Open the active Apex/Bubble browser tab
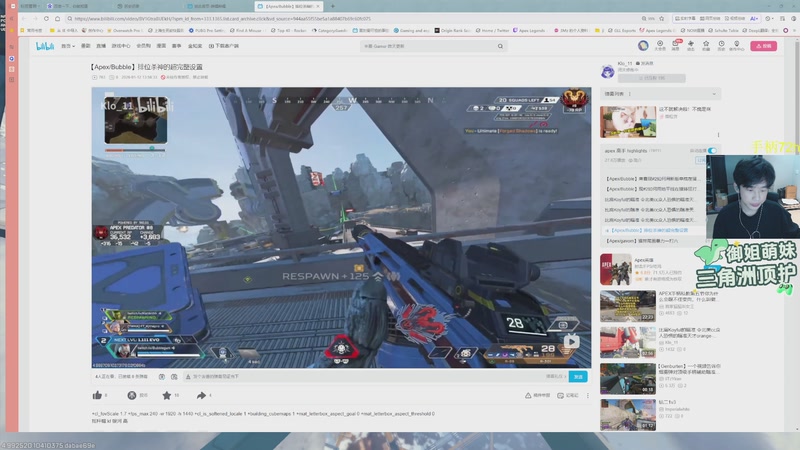Viewport: 800px width, 450px height. point(288,6)
